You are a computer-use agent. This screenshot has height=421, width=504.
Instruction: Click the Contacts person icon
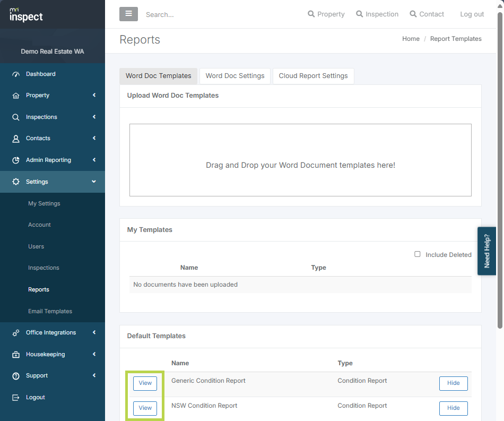(16, 139)
